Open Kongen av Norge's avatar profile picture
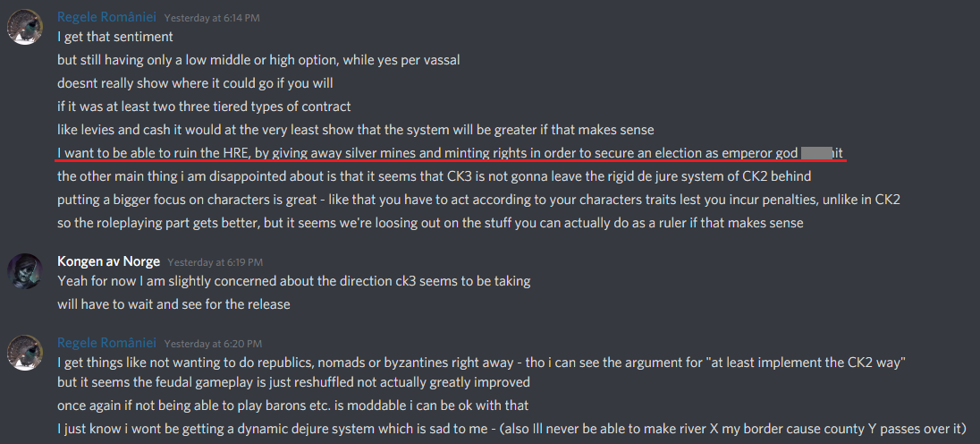The image size is (980, 444). pos(25,272)
